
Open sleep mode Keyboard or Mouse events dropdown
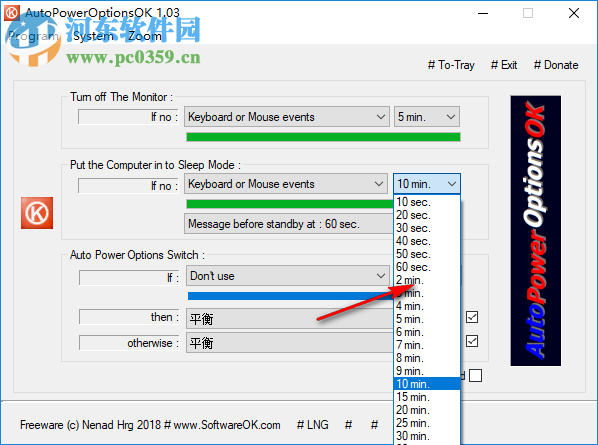tap(286, 184)
